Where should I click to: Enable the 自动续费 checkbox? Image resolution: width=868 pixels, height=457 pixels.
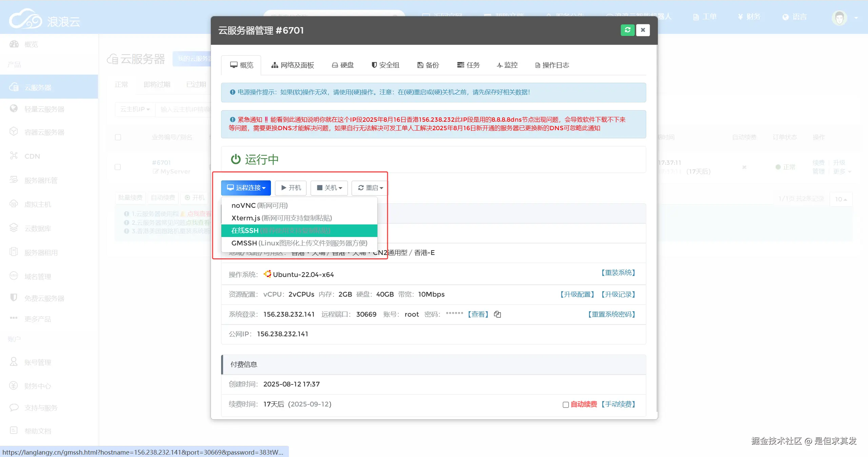566,404
